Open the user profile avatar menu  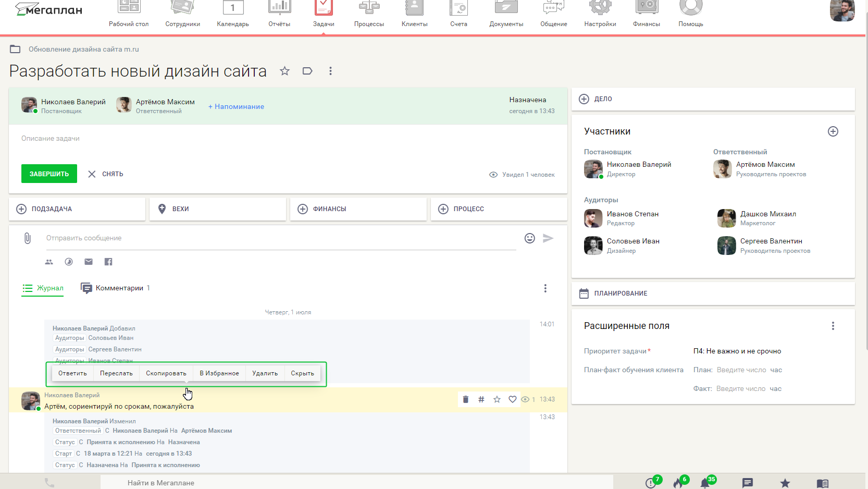(842, 10)
